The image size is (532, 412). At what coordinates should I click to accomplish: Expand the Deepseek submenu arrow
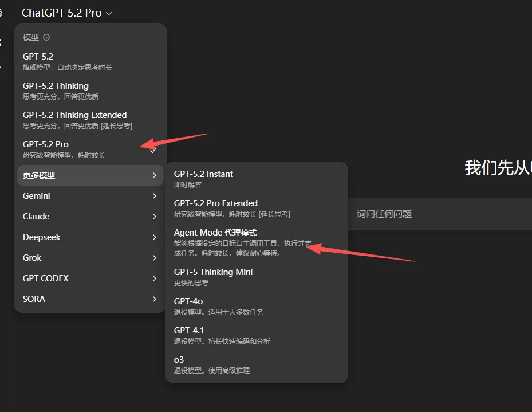pyautogui.click(x=154, y=237)
